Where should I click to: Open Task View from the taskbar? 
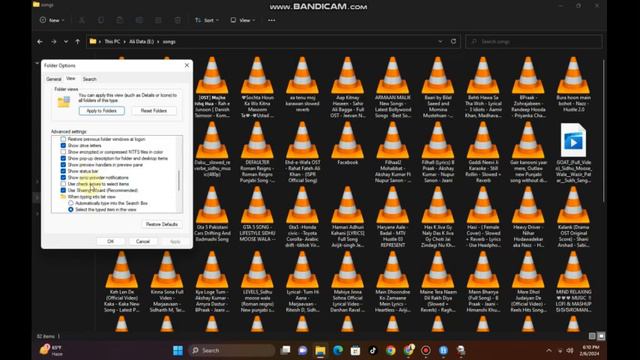(x=285, y=350)
